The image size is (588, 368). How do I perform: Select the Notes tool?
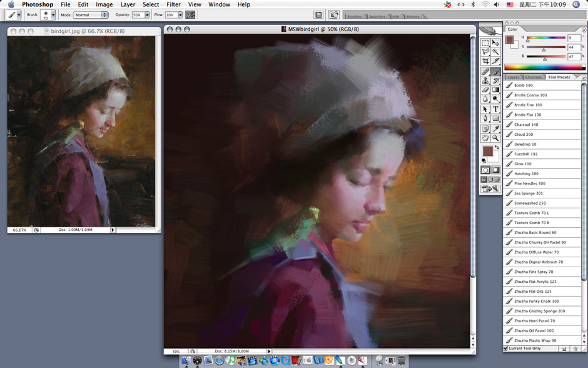pos(485,129)
